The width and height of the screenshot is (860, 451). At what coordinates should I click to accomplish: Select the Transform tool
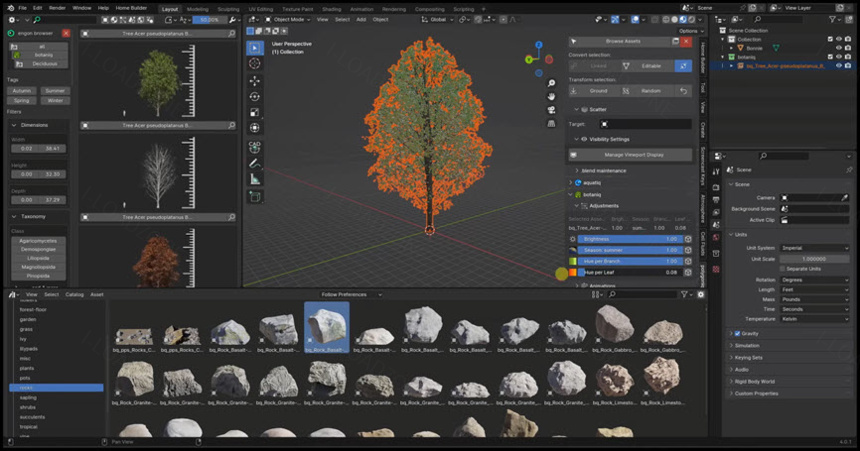click(x=254, y=128)
